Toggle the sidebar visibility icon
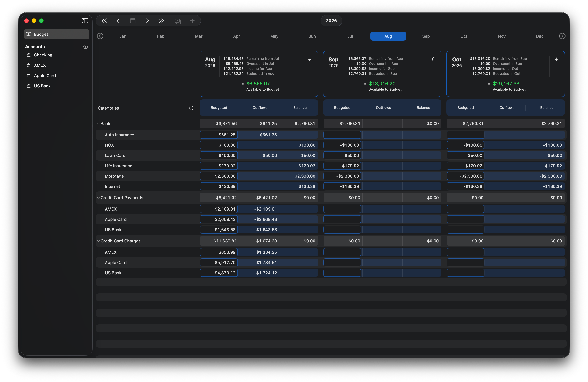This screenshot has width=588, height=382. click(x=85, y=21)
